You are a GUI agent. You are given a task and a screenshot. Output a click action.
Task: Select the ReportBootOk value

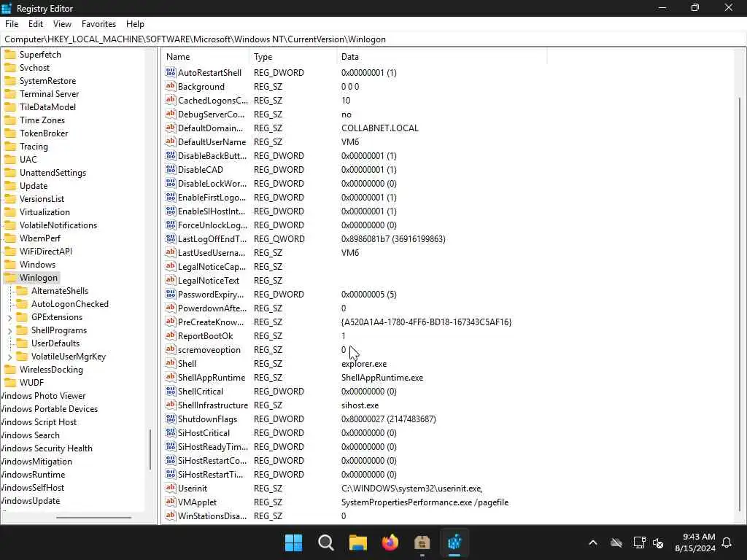coord(205,336)
